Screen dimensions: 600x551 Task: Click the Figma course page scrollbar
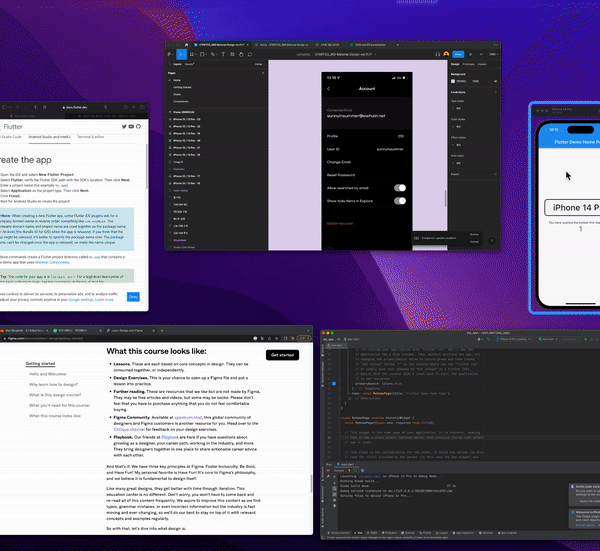point(311,484)
